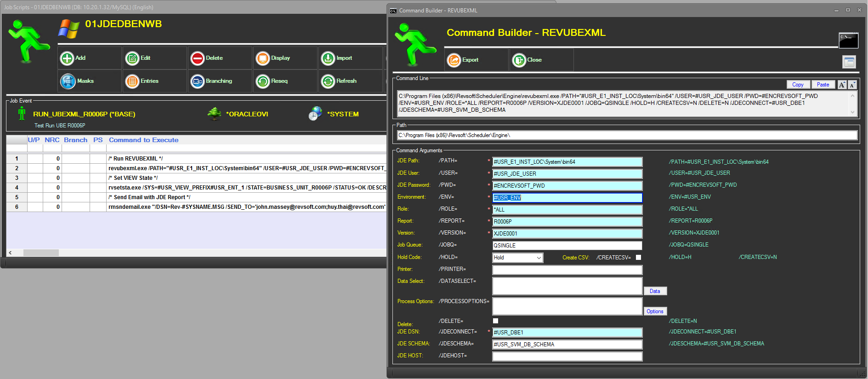Viewport: 868px width, 379px height.
Task: Click the JDE DSN input field
Action: [567, 333]
